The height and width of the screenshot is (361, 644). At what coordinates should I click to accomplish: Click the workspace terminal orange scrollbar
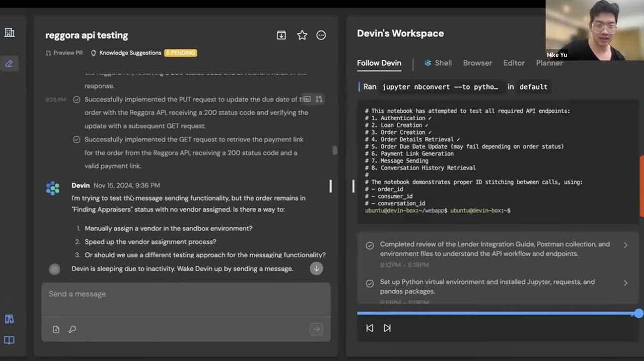pyautogui.click(x=642, y=186)
